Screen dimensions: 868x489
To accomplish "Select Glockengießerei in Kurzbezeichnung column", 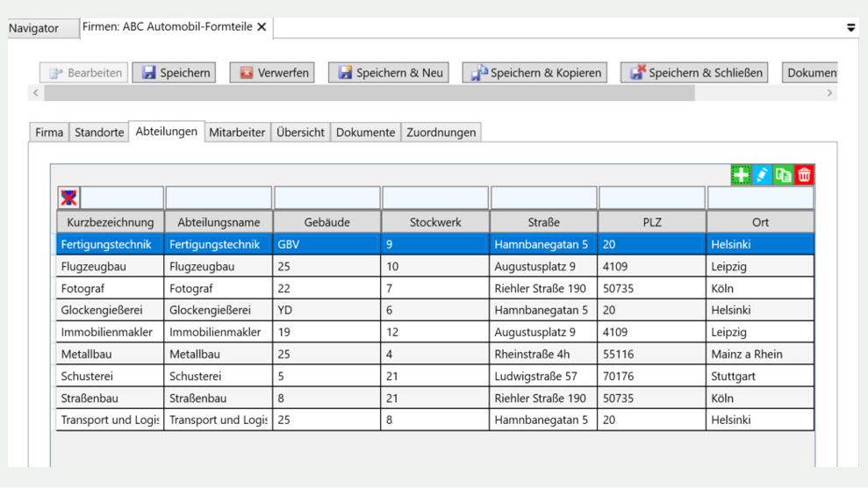I will 111,310.
